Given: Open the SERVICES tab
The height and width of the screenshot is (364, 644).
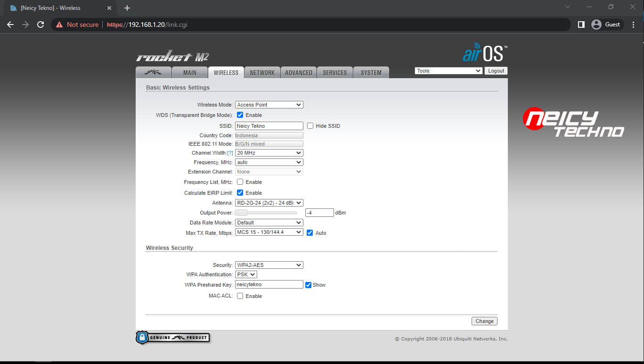Looking at the screenshot, I should pyautogui.click(x=335, y=73).
